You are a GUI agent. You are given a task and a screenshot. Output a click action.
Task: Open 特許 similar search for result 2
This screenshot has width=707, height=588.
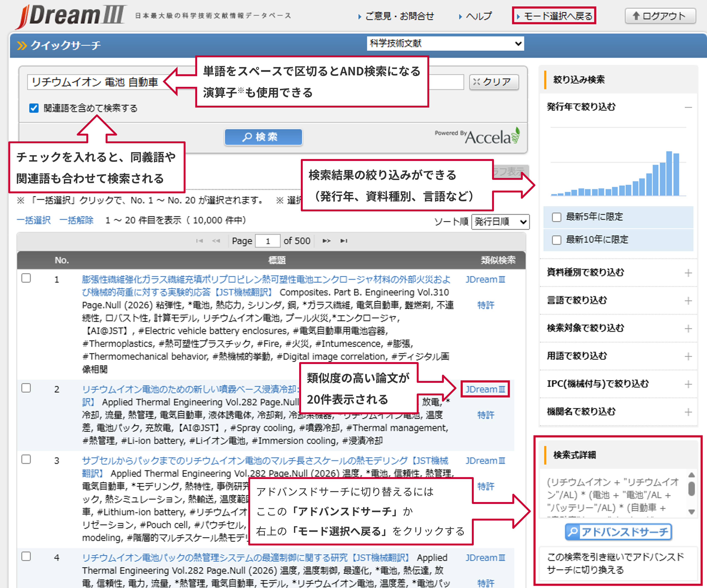tap(486, 415)
